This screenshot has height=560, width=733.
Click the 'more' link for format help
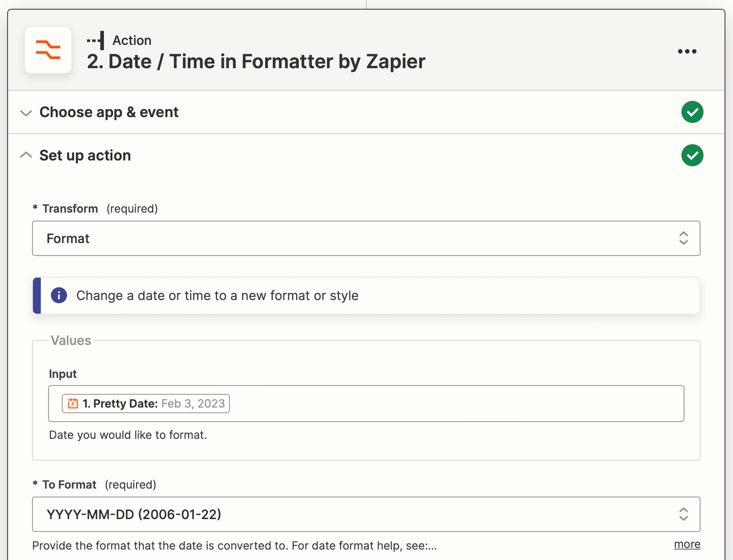coord(687,544)
